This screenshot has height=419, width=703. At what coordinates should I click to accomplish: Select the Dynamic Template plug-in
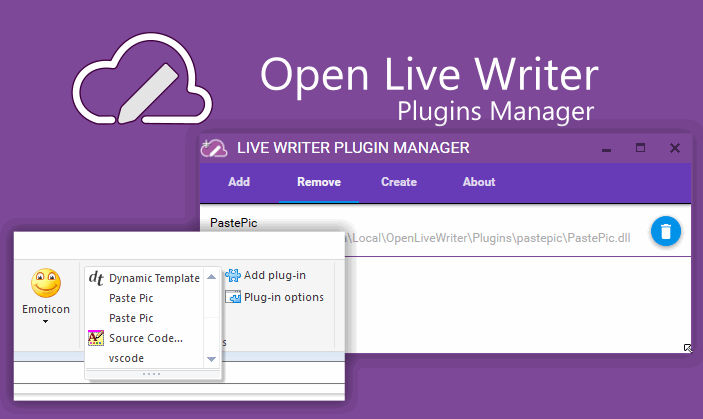154,277
